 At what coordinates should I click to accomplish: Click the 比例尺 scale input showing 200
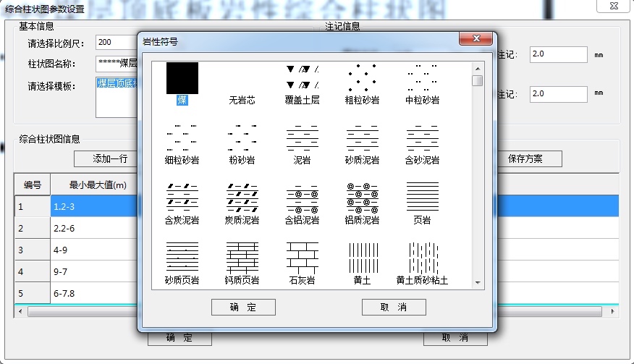[116, 43]
